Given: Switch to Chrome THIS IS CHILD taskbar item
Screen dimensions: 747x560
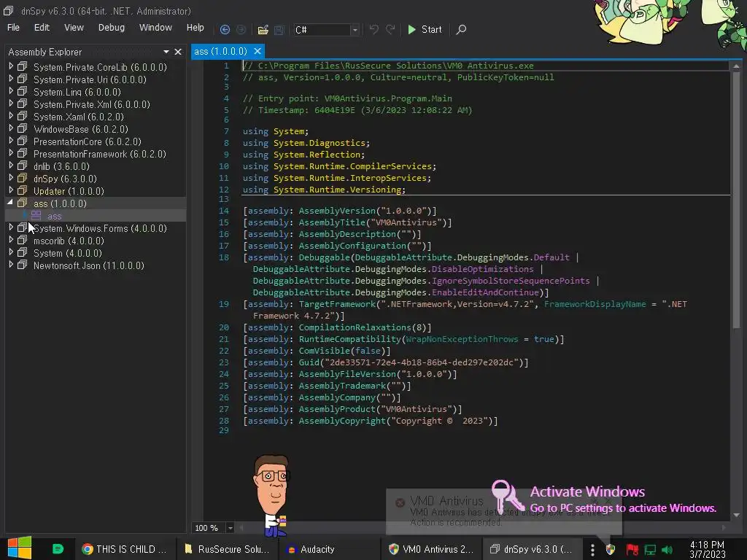Looking at the screenshot, I should coord(124,549).
